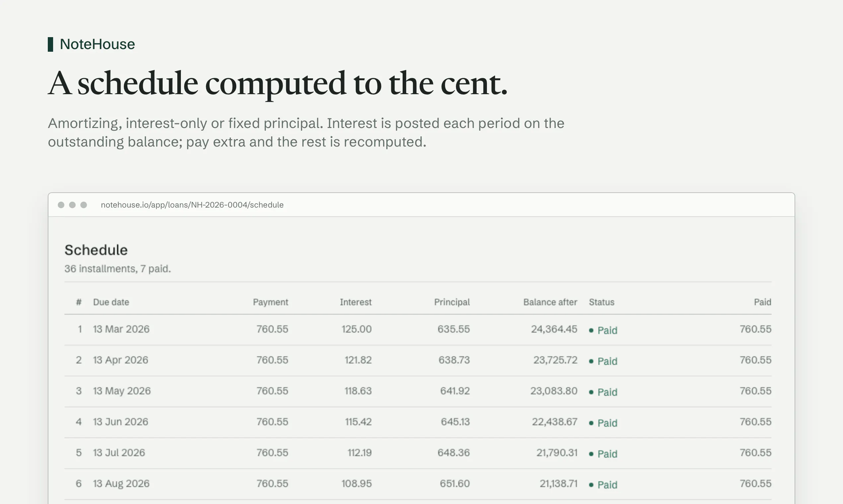This screenshot has width=843, height=504.
Task: Sort by the Interest column header
Action: [x=355, y=302]
